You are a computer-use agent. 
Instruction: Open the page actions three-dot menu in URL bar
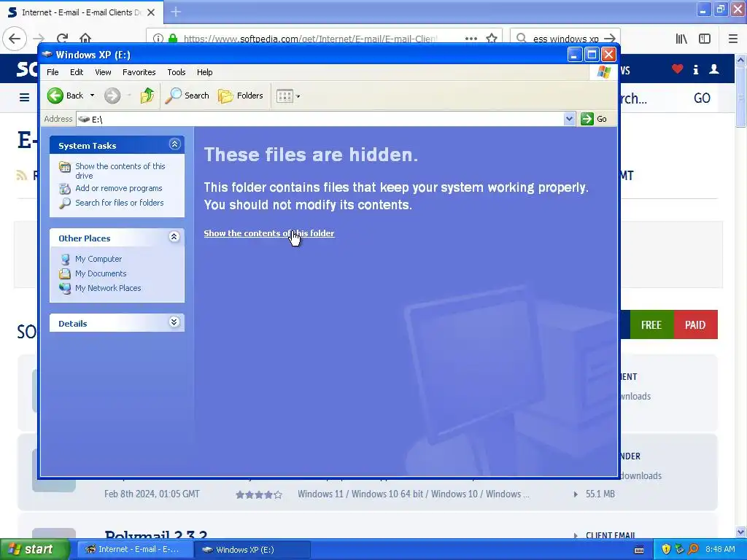[x=471, y=39]
